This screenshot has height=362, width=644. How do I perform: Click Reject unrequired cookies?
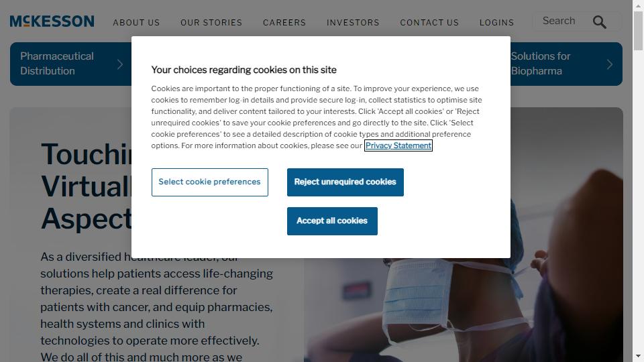pyautogui.click(x=345, y=182)
